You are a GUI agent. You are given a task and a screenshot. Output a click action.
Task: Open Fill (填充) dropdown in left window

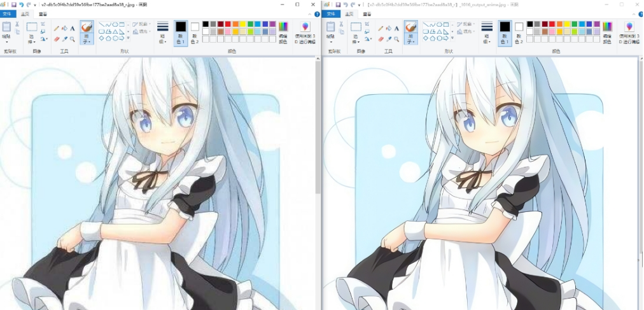click(142, 31)
